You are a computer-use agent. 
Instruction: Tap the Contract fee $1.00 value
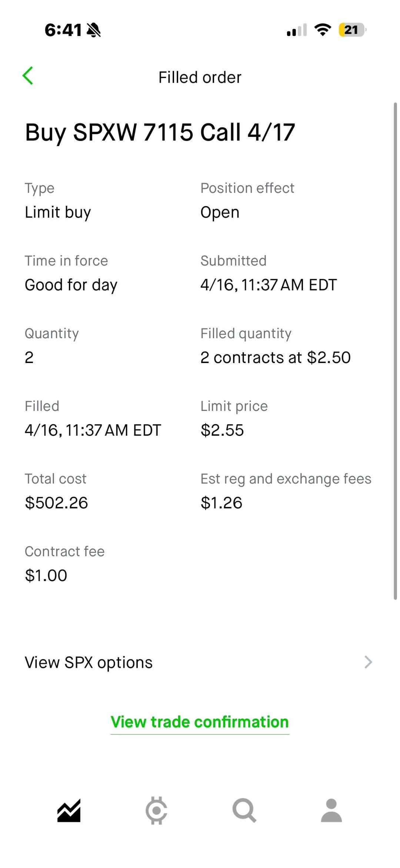tap(46, 575)
